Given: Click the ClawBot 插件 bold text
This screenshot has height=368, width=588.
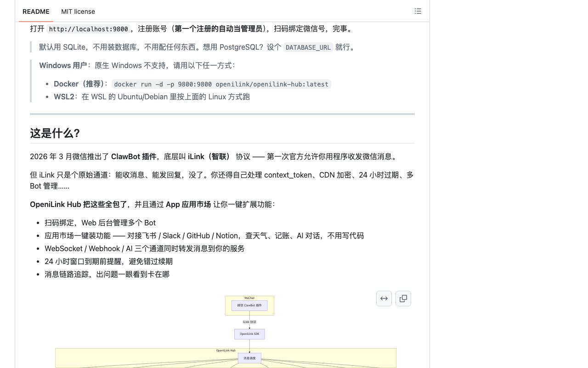Looking at the screenshot, I should (134, 156).
